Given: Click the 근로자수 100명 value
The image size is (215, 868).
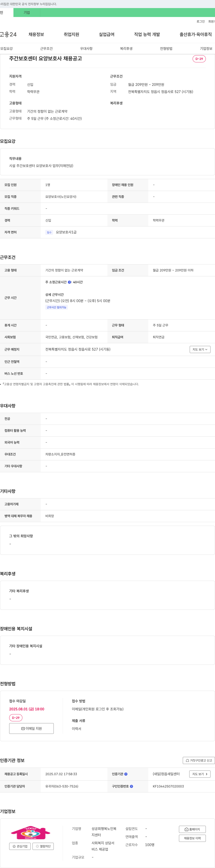Looking at the screenshot, I should click(x=150, y=845).
